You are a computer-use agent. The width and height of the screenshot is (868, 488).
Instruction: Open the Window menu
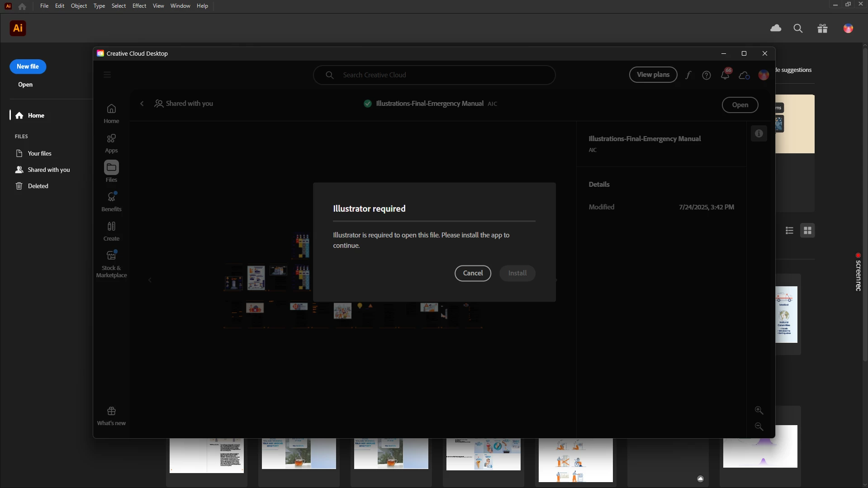(x=180, y=6)
